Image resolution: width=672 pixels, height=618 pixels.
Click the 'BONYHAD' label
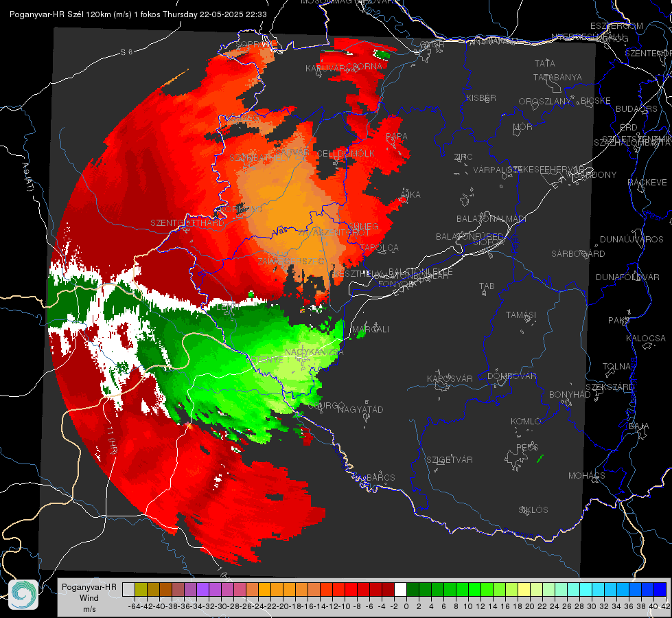click(x=570, y=395)
